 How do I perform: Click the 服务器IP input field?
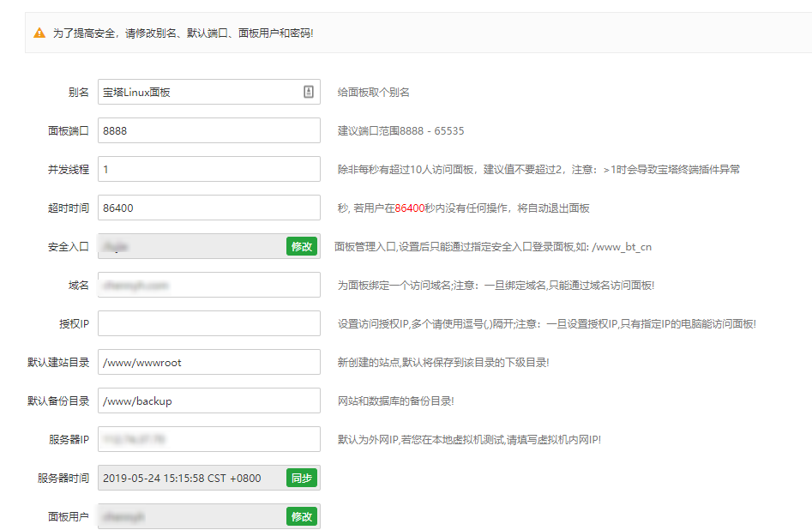tap(208, 439)
